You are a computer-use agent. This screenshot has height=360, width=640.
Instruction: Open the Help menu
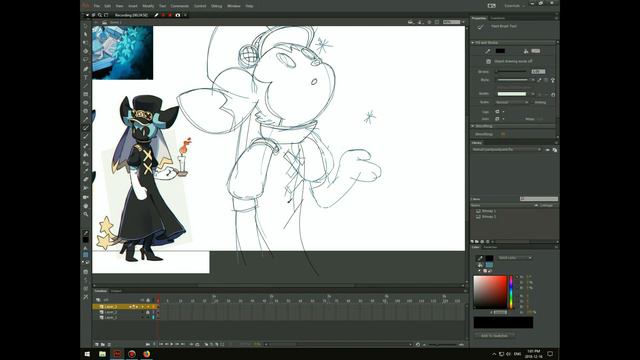coord(249,6)
